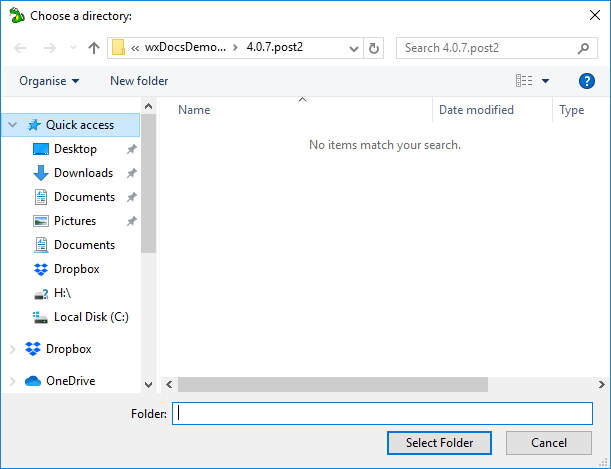Viewport: 611px width, 469px height.
Task: Expand the OneDrive tree node
Action: [x=12, y=381]
